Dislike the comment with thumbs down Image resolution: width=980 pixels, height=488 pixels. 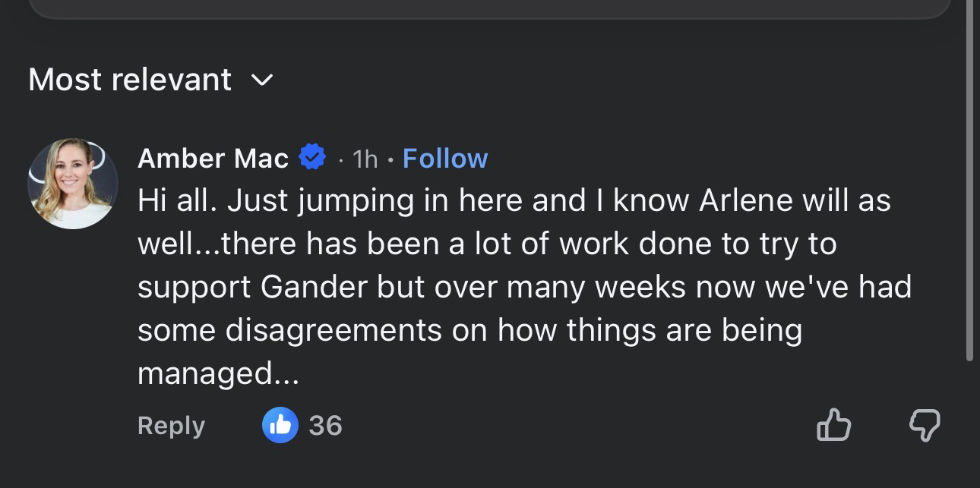(924, 425)
